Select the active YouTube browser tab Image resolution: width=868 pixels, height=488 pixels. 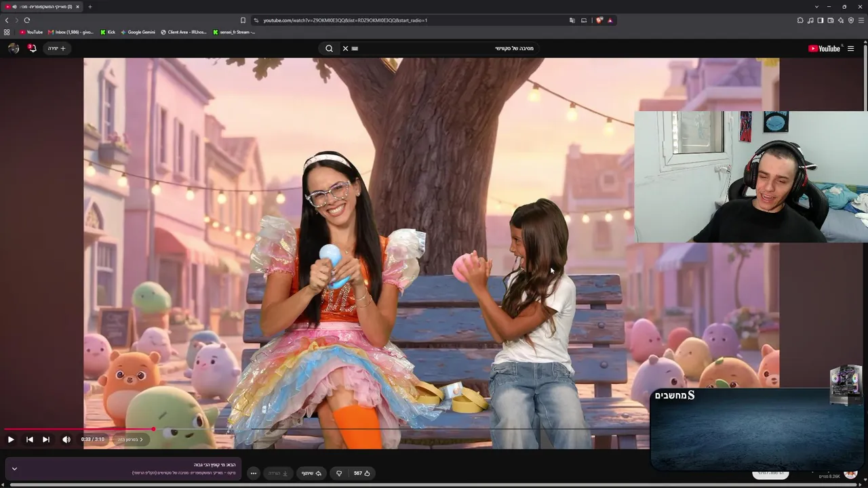[x=42, y=7]
